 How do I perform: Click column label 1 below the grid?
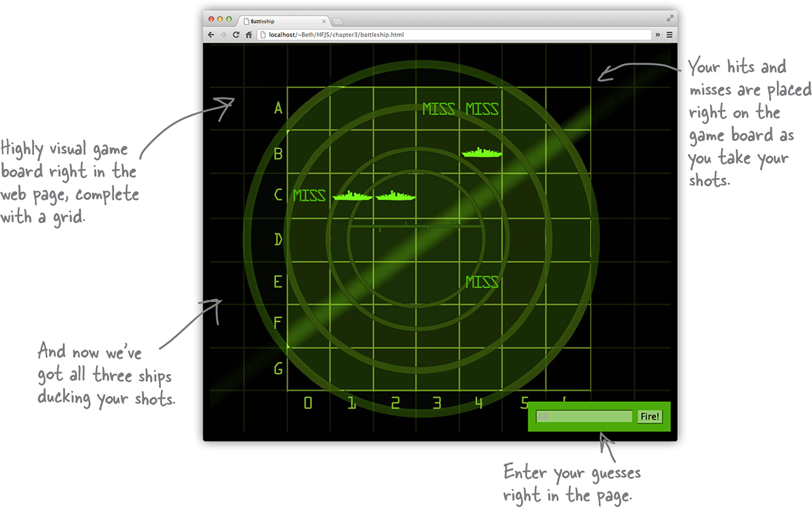pos(352,403)
